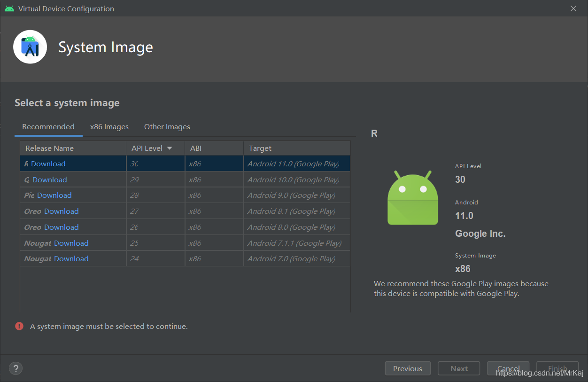Click the Previous button
588x382 pixels.
[408, 369]
